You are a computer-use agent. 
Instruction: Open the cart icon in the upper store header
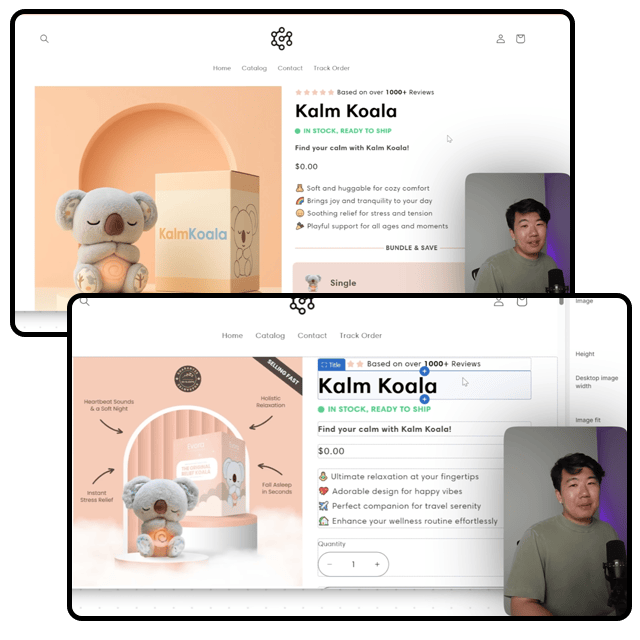pos(520,39)
